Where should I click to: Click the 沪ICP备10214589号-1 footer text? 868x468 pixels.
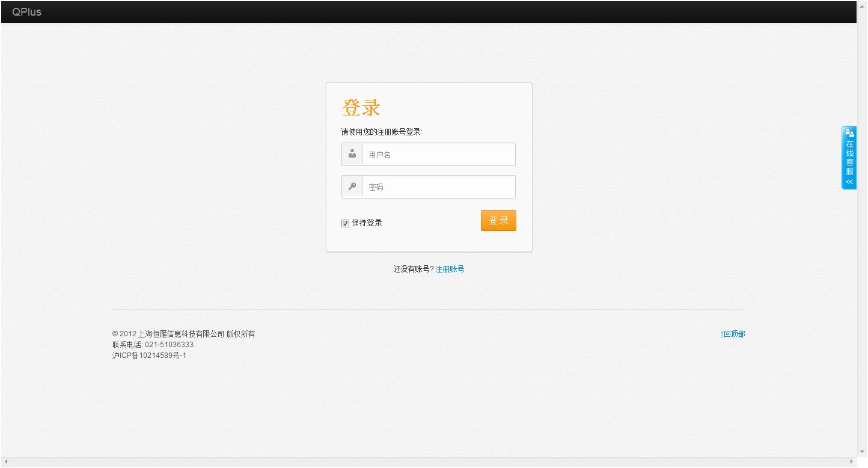tap(149, 356)
